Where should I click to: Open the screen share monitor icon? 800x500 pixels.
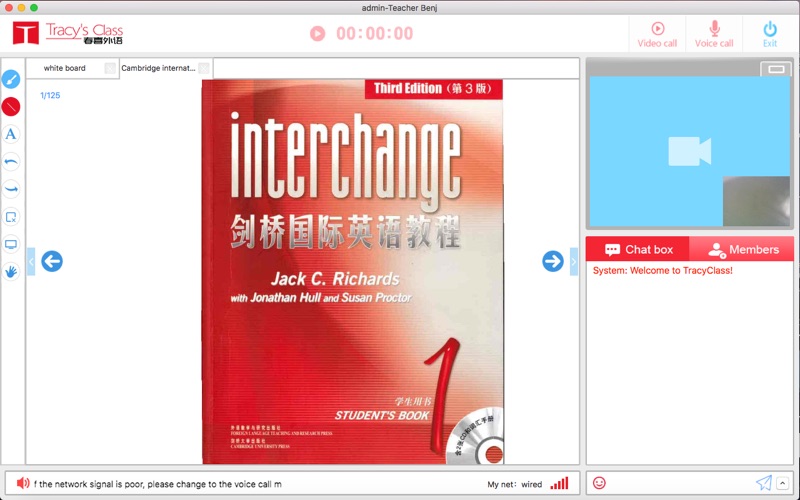[x=11, y=244]
